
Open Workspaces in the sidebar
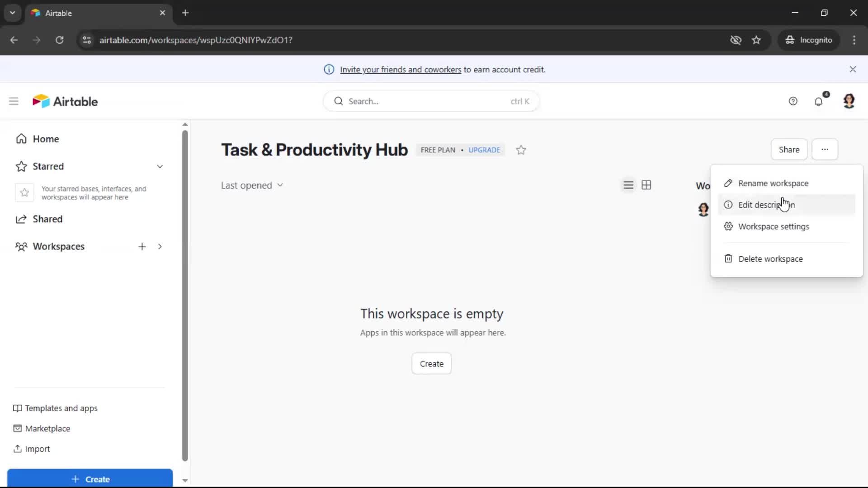[x=58, y=246]
